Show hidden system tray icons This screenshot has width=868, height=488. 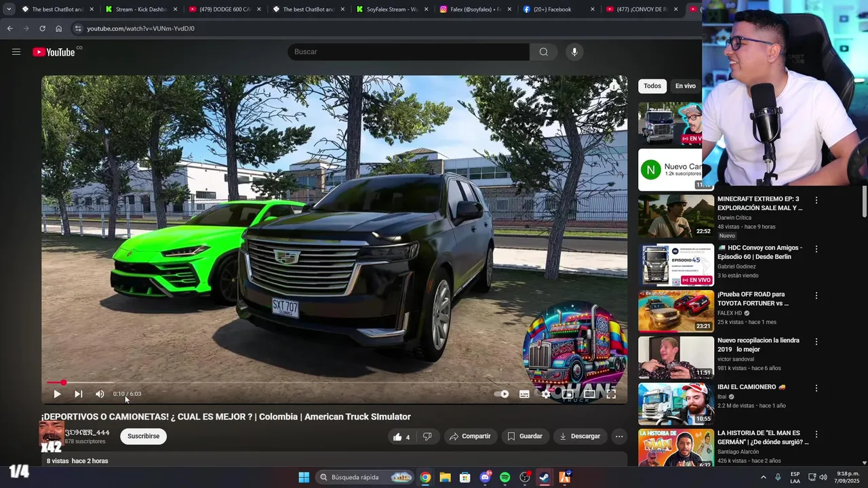(764, 477)
